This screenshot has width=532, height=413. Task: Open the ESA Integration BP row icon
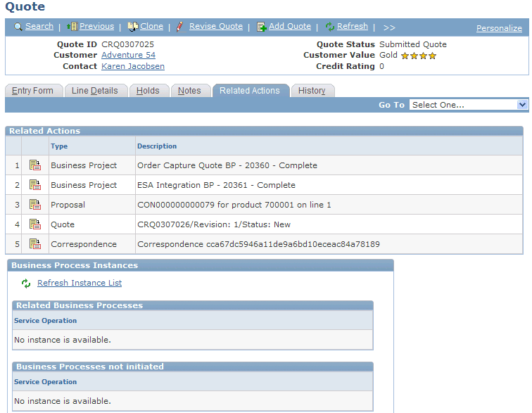coord(35,185)
